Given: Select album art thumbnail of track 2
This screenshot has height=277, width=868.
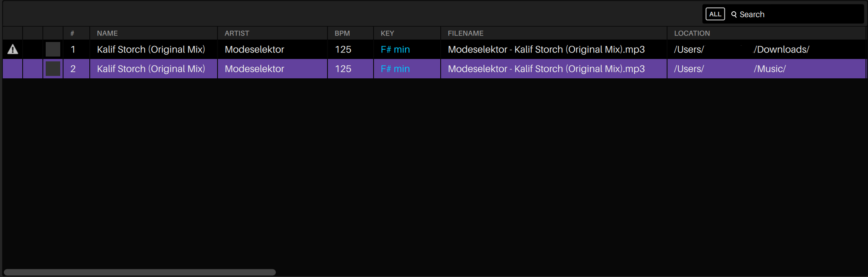Looking at the screenshot, I should (53, 69).
